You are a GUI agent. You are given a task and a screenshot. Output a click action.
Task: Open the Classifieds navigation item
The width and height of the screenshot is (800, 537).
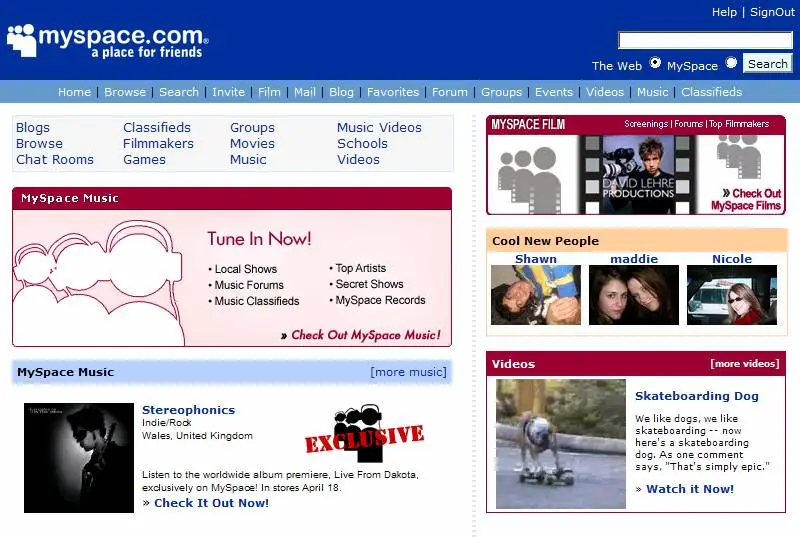pos(711,92)
